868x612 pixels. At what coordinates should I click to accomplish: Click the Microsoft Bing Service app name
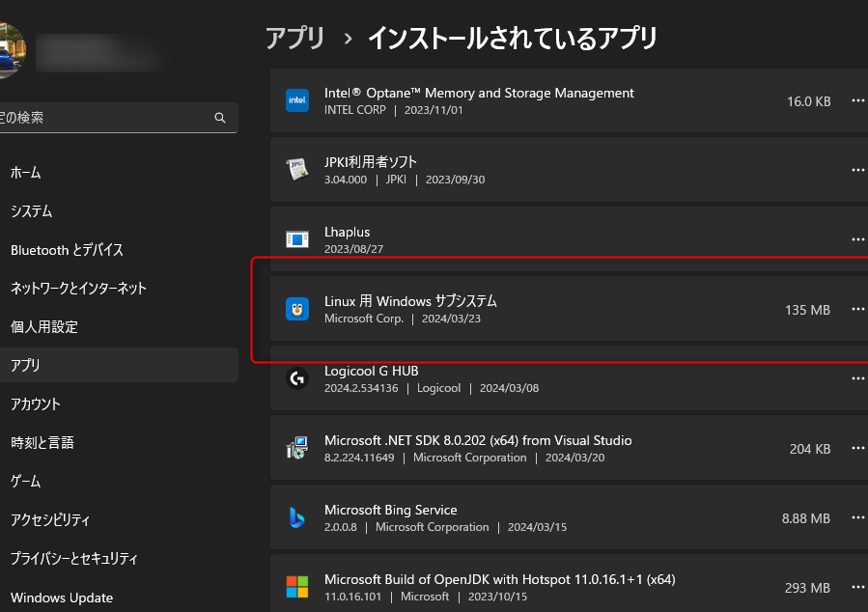point(391,510)
